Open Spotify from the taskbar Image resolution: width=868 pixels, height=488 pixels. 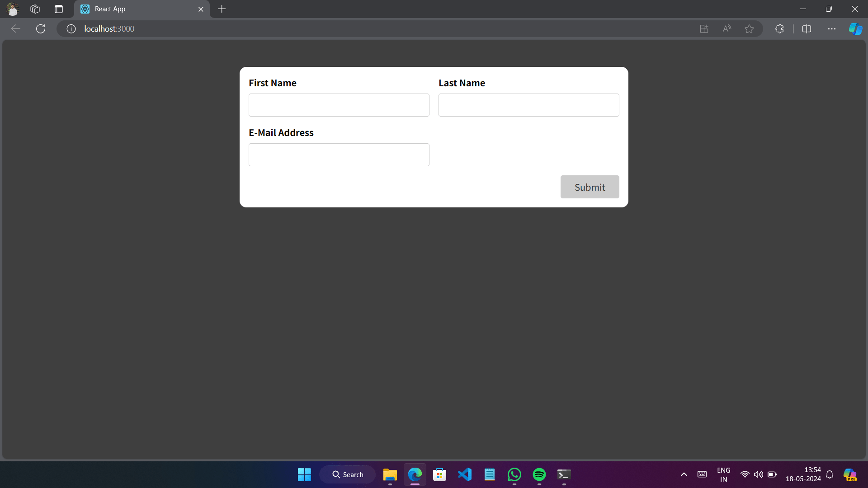(x=539, y=474)
